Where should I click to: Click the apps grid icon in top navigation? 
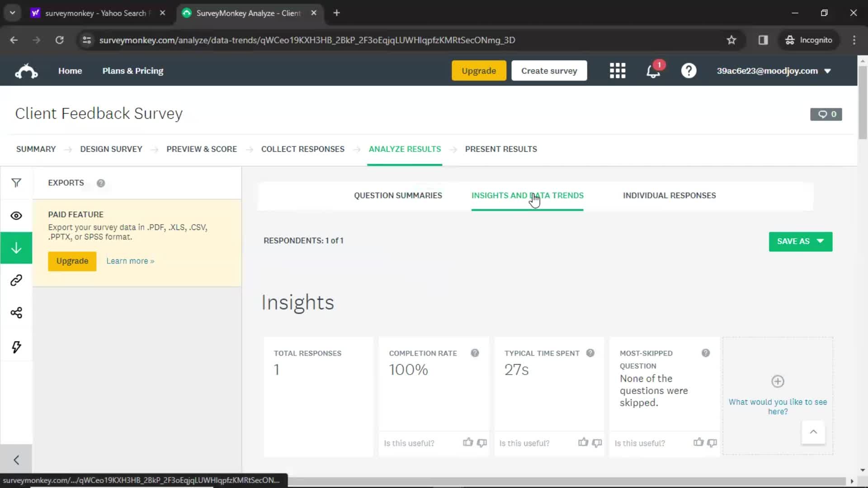pyautogui.click(x=618, y=70)
